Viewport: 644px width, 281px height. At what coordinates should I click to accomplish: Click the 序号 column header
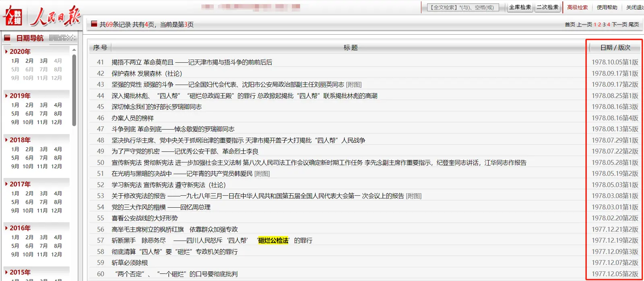[100, 48]
